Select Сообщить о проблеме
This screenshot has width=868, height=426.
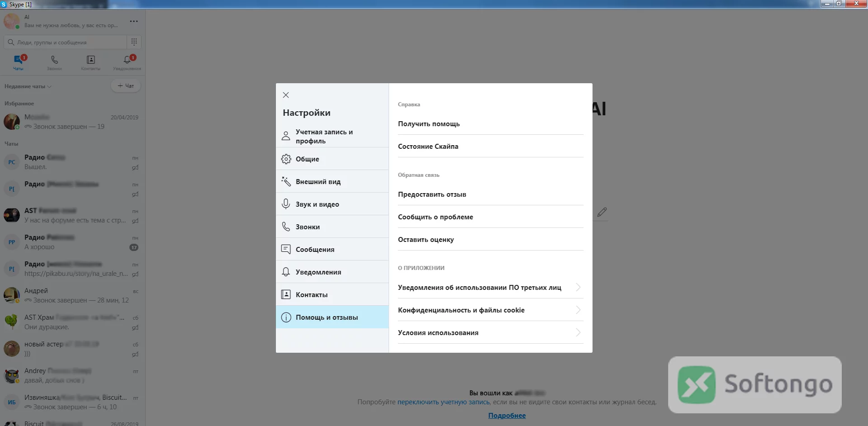click(x=491, y=217)
